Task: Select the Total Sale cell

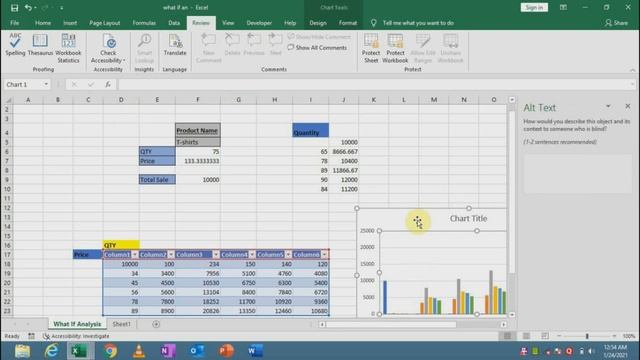Action: click(x=157, y=180)
